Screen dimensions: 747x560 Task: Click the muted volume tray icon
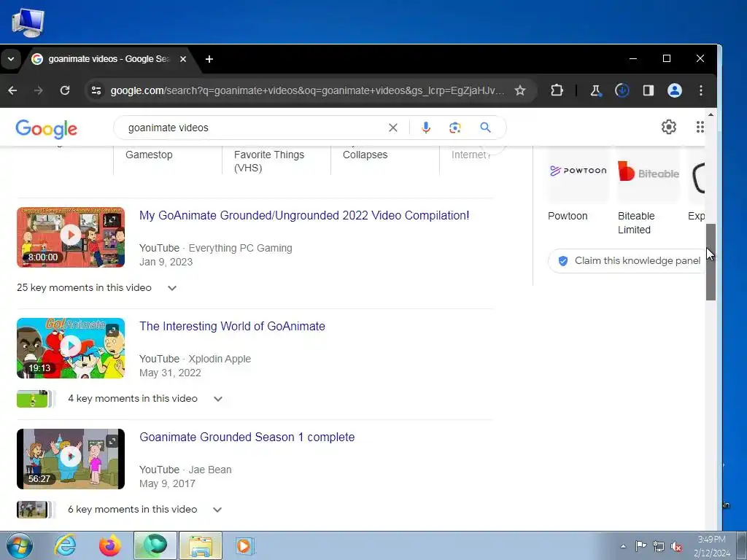[676, 546]
